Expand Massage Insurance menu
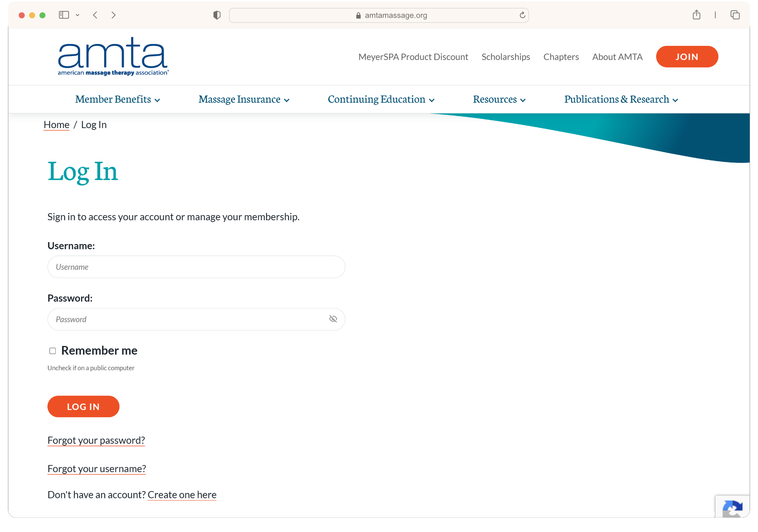Screen dimensions: 758x532 (244, 99)
